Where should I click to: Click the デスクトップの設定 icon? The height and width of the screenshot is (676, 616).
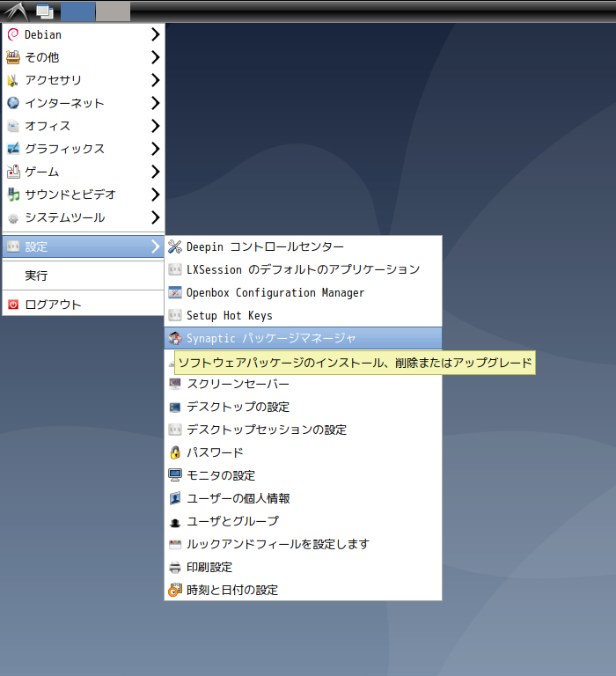(x=175, y=407)
